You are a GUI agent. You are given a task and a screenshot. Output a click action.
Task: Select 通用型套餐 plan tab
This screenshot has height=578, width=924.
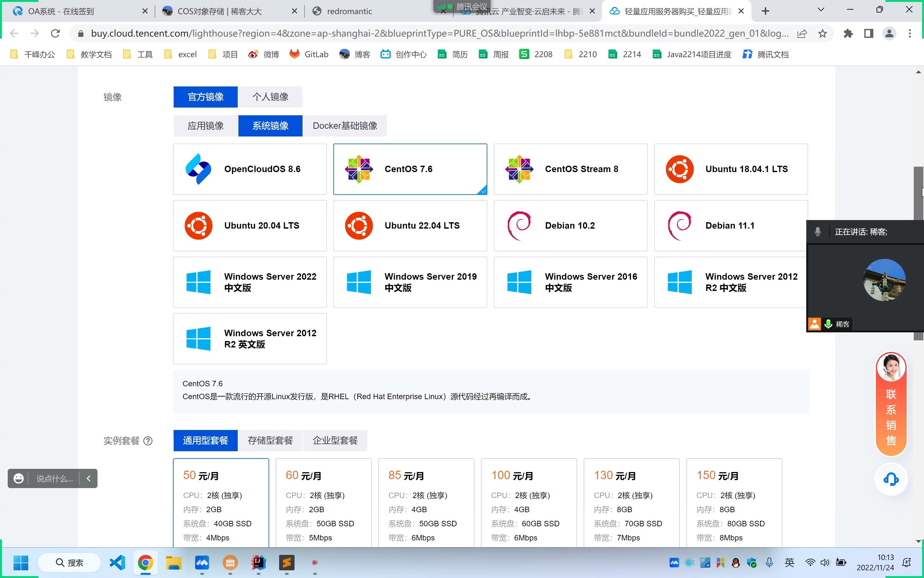click(x=205, y=440)
